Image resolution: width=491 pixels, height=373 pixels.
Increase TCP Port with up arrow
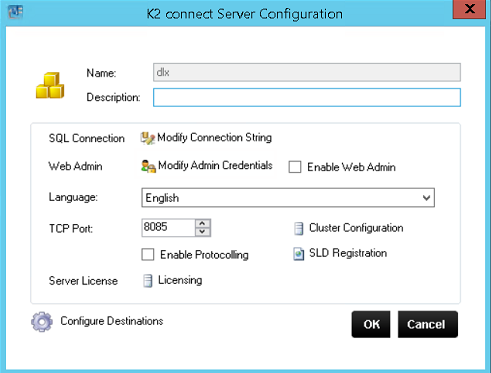202,223
